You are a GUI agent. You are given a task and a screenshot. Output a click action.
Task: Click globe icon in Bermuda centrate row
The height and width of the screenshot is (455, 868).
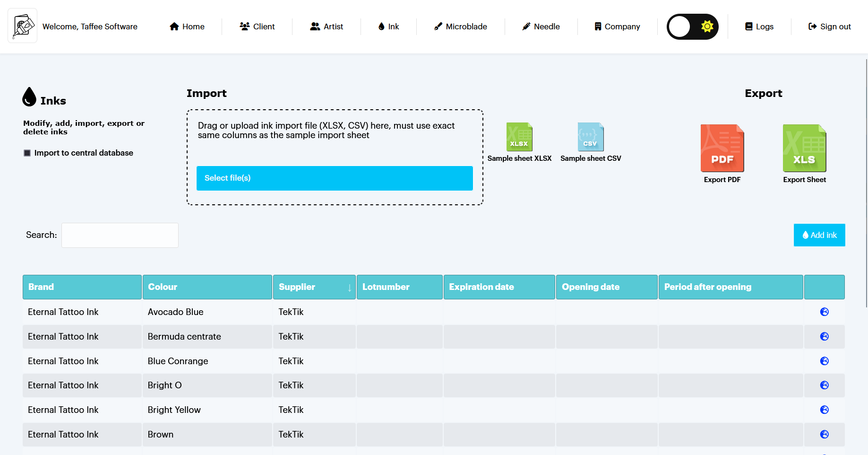point(824,337)
